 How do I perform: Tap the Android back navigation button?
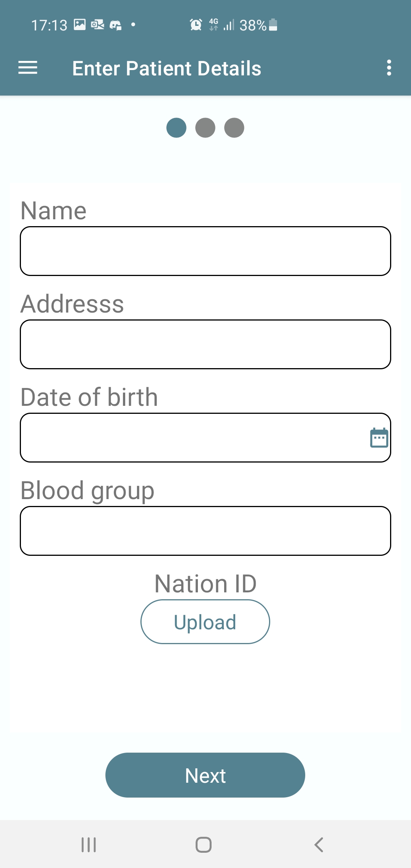click(x=319, y=844)
